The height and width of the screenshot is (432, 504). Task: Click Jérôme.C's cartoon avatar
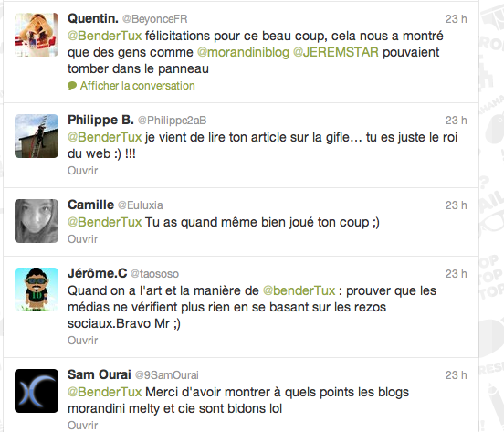point(37,290)
